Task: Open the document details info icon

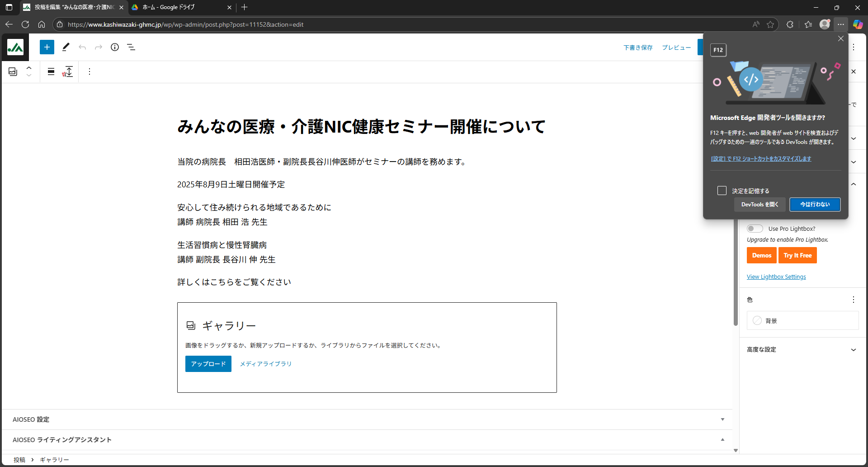Action: coord(115,47)
